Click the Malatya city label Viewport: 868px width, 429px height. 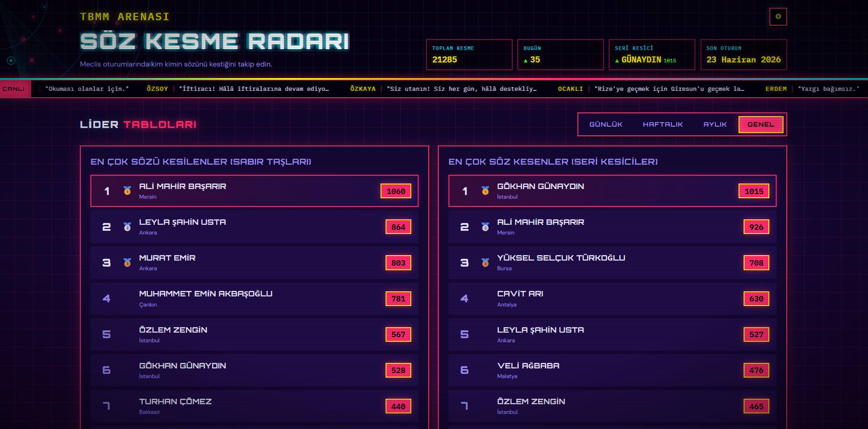pyautogui.click(x=507, y=376)
